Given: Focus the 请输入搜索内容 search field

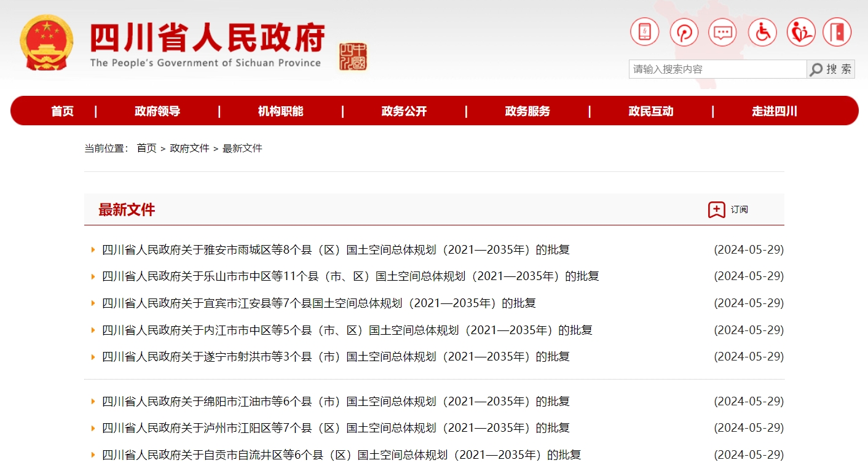Looking at the screenshot, I should point(717,69).
